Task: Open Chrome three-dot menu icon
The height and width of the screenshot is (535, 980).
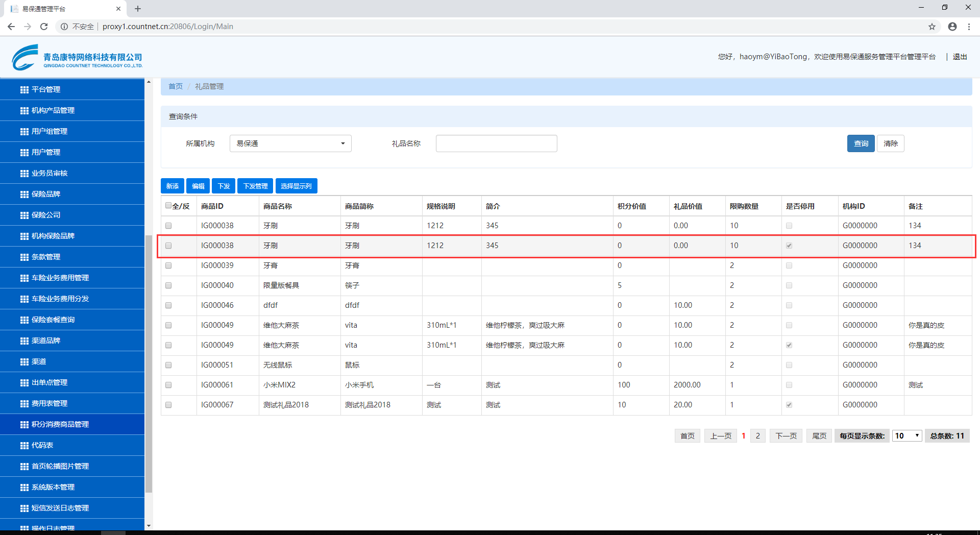Action: point(969,27)
